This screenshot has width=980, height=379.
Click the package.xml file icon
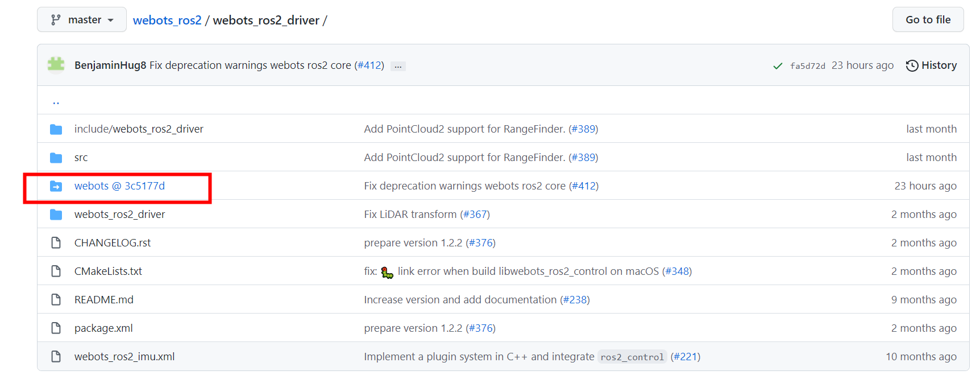tap(56, 328)
